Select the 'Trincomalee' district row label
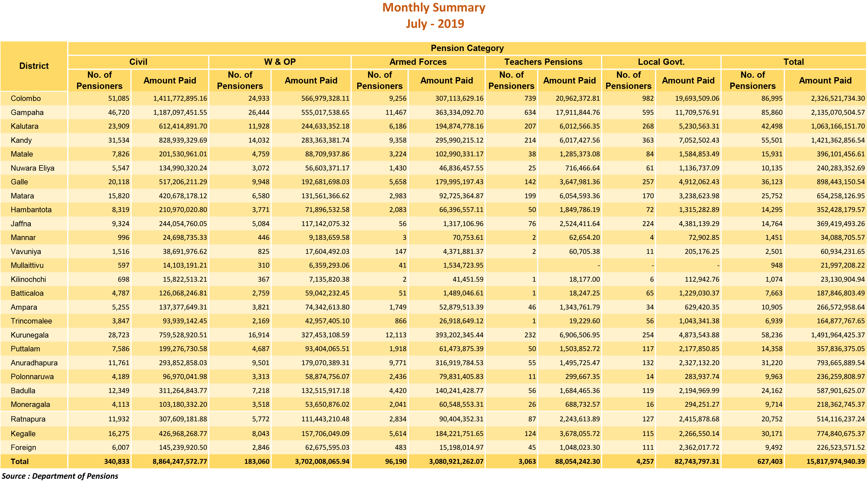Image resolution: width=868 pixels, height=483 pixels. pos(31,321)
